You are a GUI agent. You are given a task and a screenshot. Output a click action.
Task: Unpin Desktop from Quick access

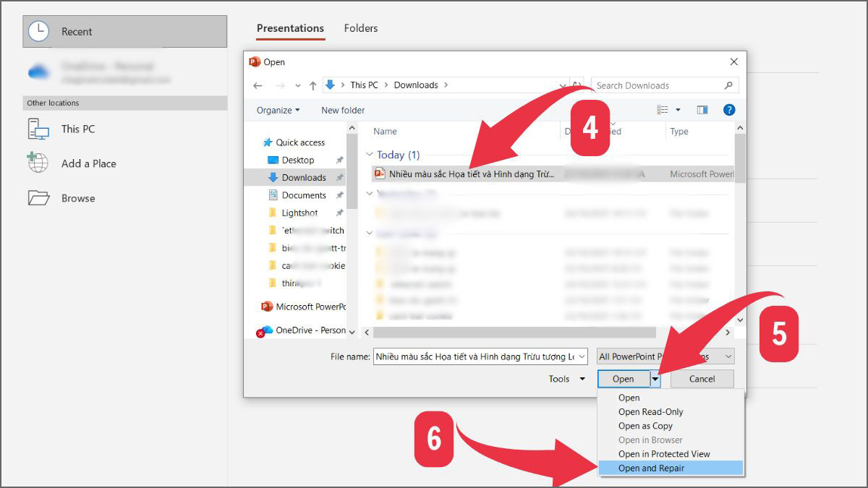[339, 160]
